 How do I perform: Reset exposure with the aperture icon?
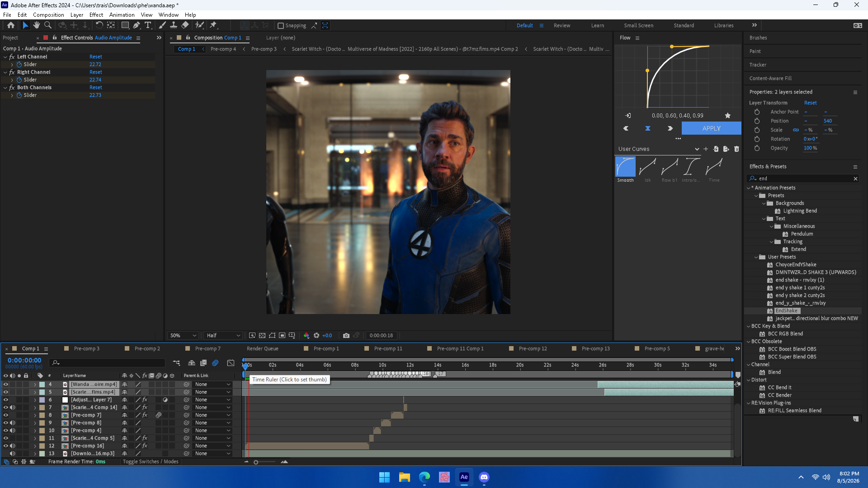(316, 335)
